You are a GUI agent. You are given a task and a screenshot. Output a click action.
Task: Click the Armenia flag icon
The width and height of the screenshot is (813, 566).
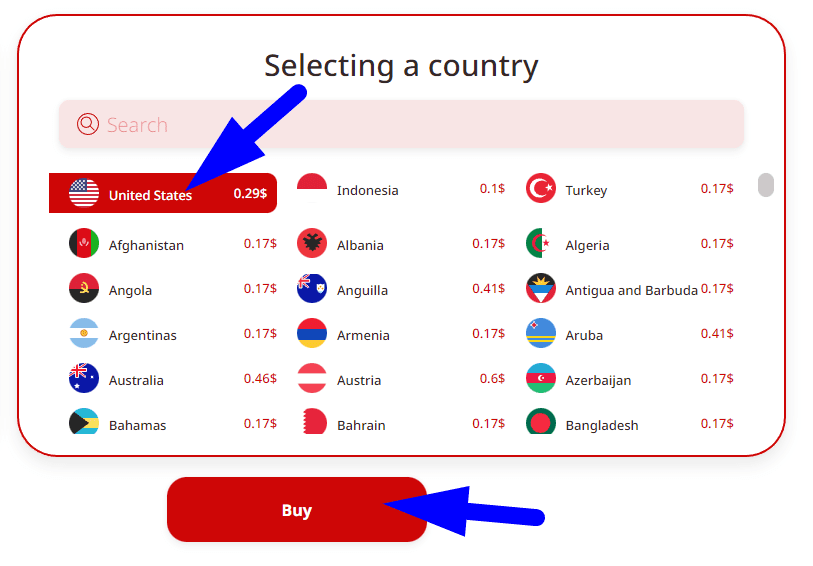pyautogui.click(x=312, y=333)
